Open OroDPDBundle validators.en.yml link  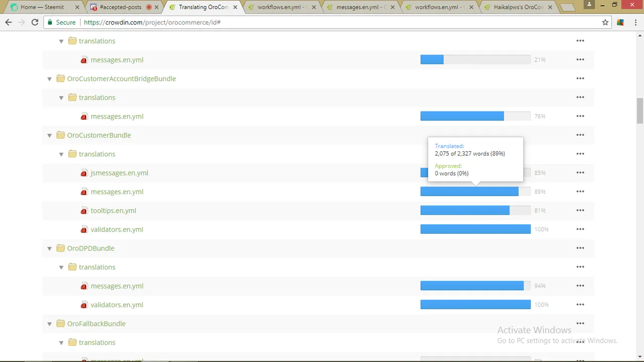click(117, 305)
